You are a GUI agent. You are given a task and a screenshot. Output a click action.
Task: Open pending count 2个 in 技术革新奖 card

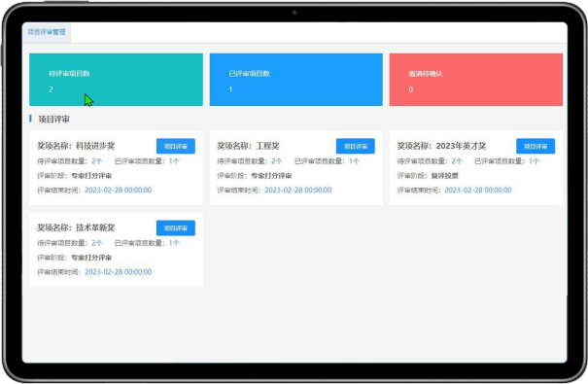pos(97,243)
